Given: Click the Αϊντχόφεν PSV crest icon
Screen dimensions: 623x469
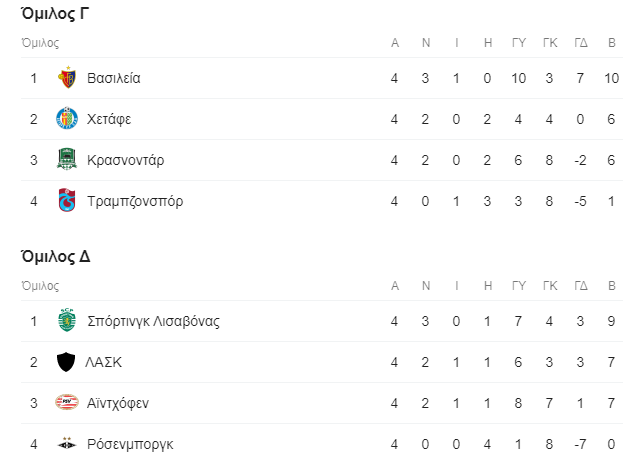Looking at the screenshot, I should (67, 403).
